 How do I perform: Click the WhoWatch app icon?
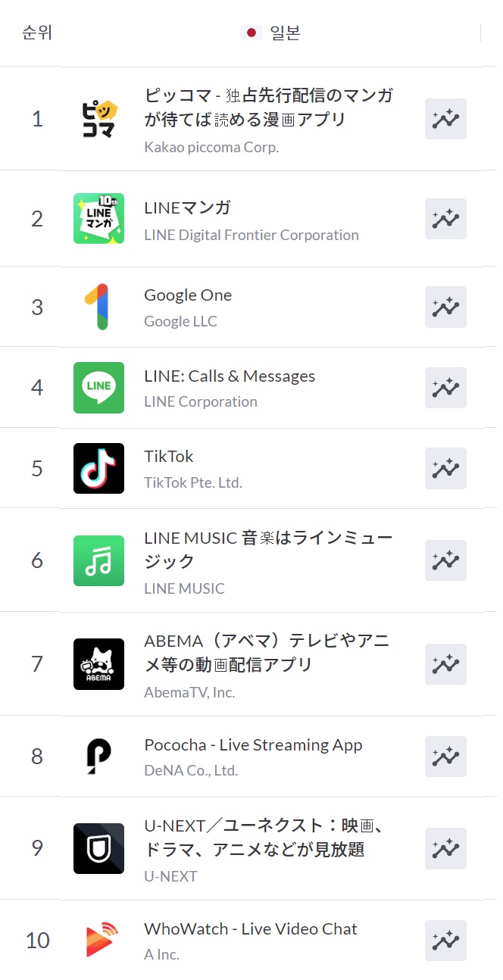coord(98,941)
